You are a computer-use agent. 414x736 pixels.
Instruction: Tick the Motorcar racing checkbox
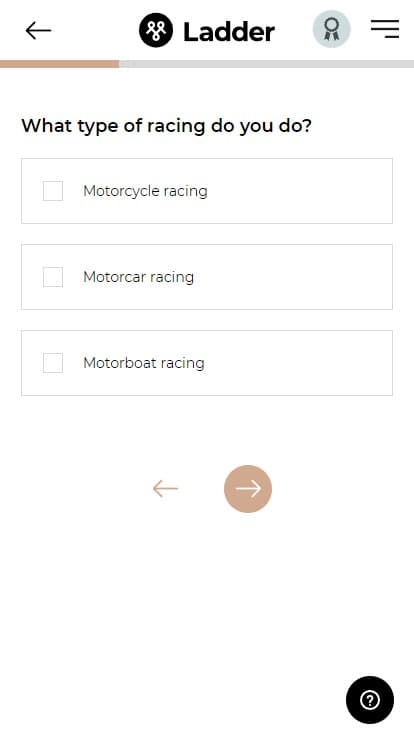pyautogui.click(x=53, y=277)
